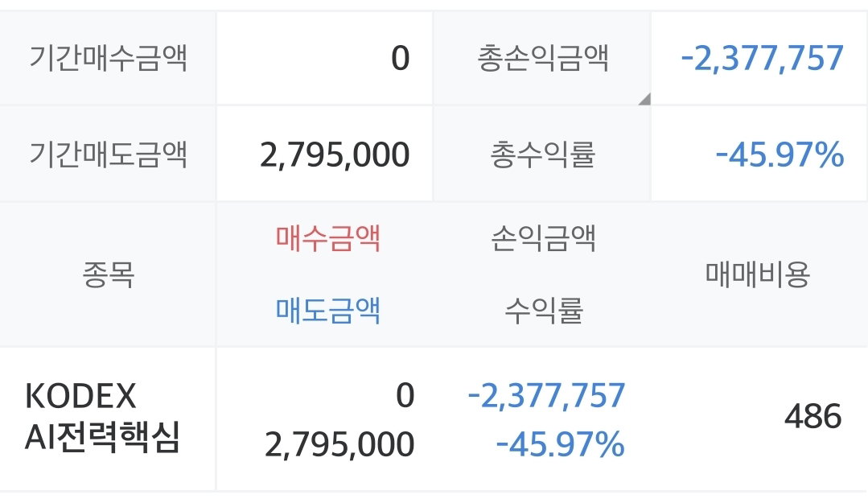Select the 기간매수금액 value 0
The image size is (868, 503).
pyautogui.click(x=401, y=58)
